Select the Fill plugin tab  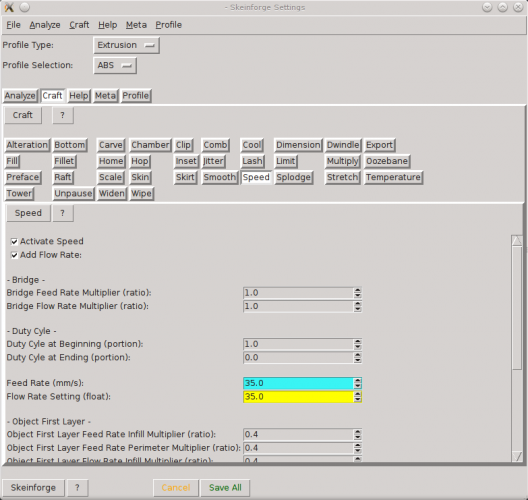[x=12, y=161]
